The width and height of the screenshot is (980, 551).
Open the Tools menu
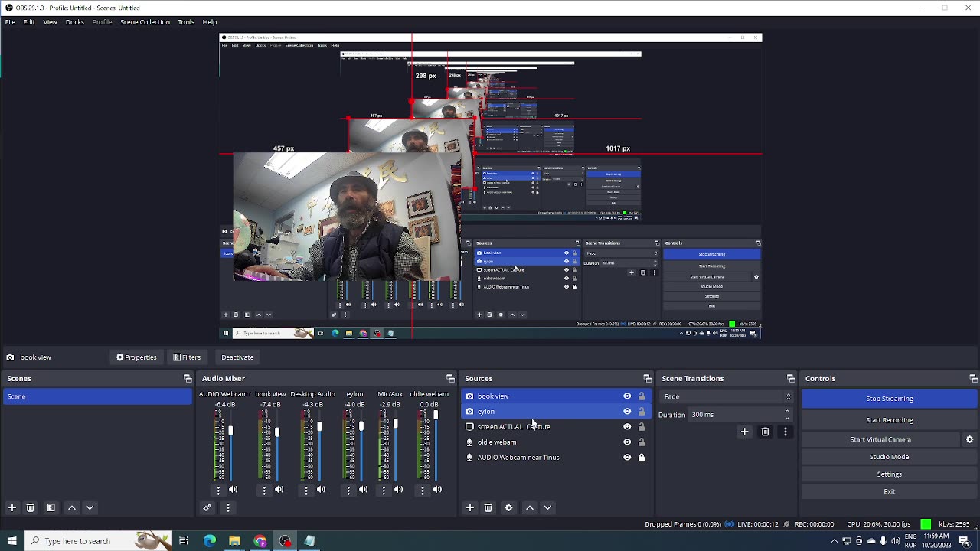click(x=186, y=22)
